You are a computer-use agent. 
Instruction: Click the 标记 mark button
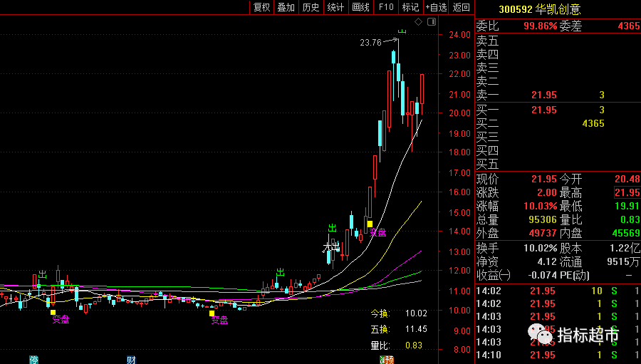pyautogui.click(x=410, y=7)
